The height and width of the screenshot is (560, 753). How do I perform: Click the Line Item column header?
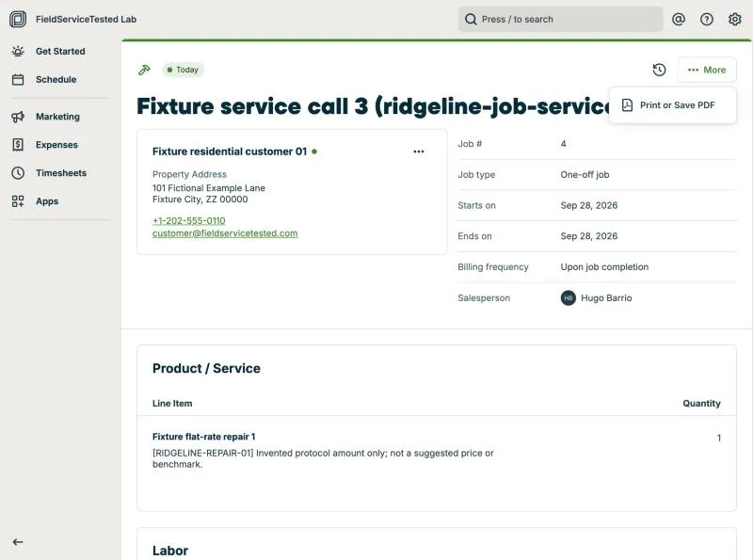(172, 404)
